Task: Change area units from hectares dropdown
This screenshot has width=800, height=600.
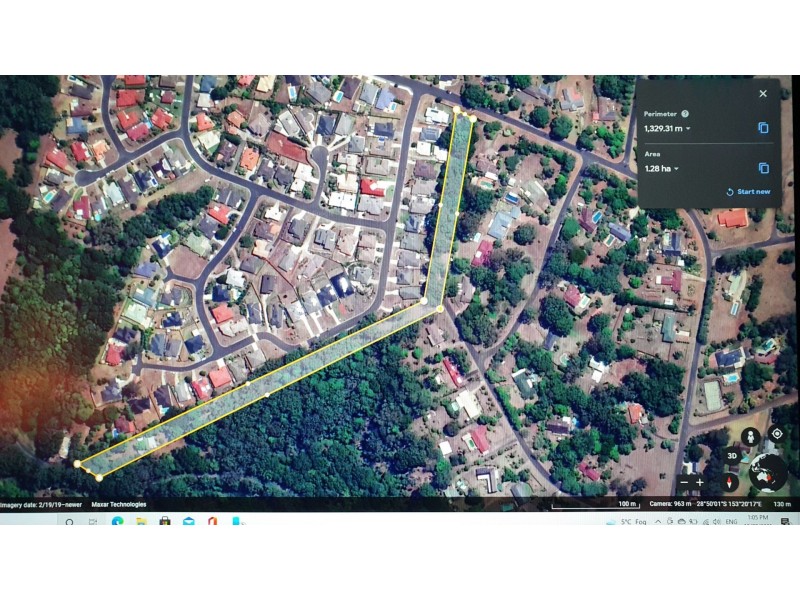Action: pos(677,169)
